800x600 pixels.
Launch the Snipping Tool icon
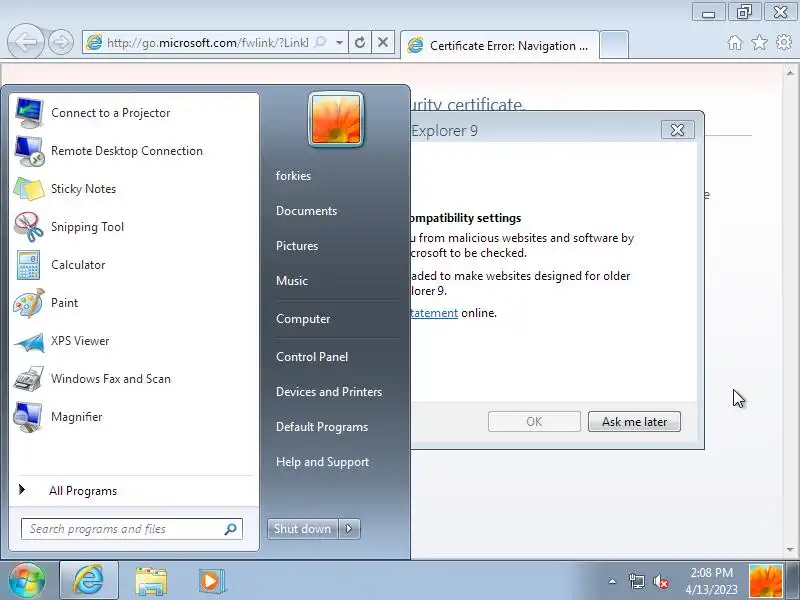(x=29, y=227)
